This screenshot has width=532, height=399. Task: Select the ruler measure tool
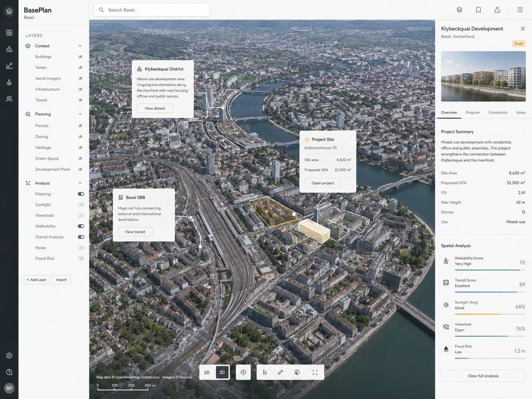click(281, 372)
